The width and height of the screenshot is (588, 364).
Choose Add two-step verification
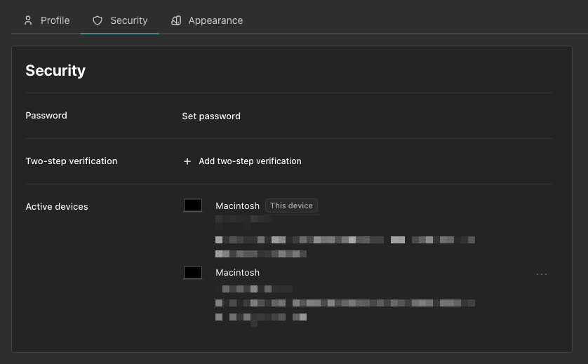pyautogui.click(x=250, y=161)
